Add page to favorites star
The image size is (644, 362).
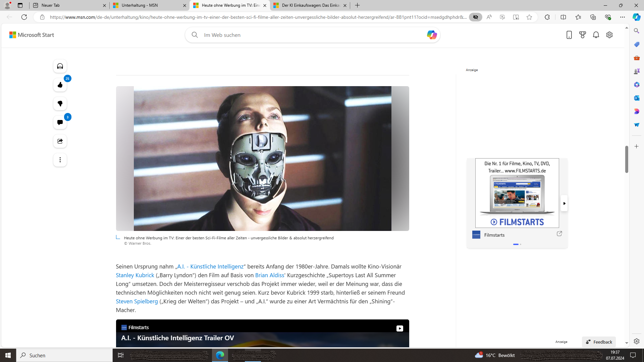[x=529, y=17]
